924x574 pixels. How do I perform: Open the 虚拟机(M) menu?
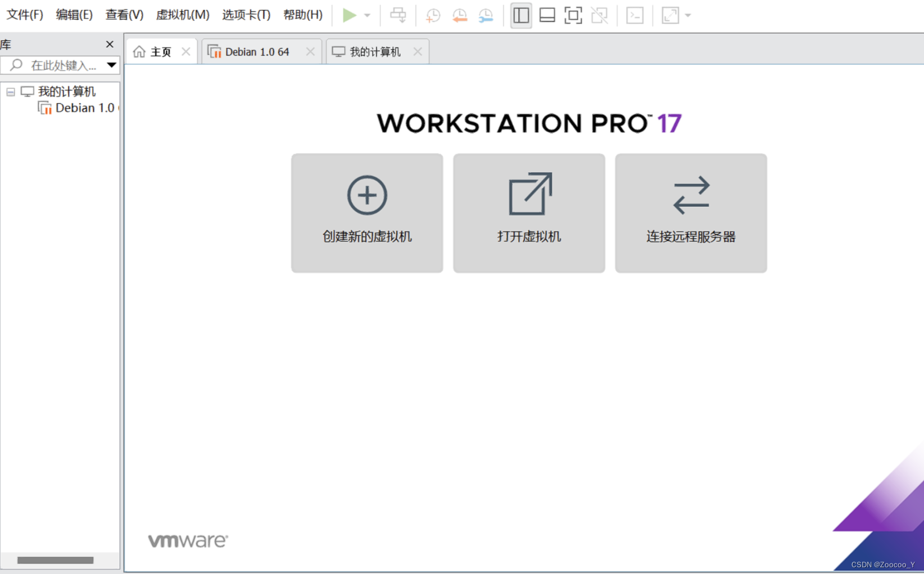tap(182, 15)
